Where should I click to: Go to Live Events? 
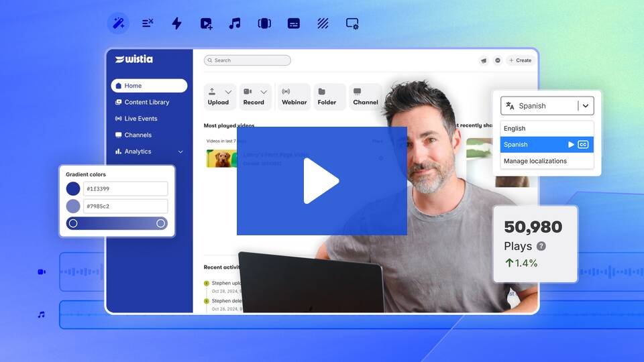[136, 119]
